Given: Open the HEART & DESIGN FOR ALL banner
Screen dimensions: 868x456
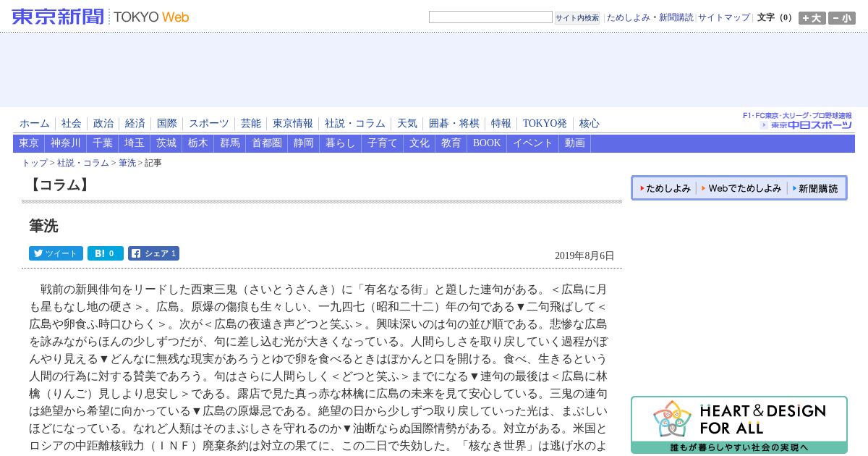Looking at the screenshot, I should coord(739,425).
